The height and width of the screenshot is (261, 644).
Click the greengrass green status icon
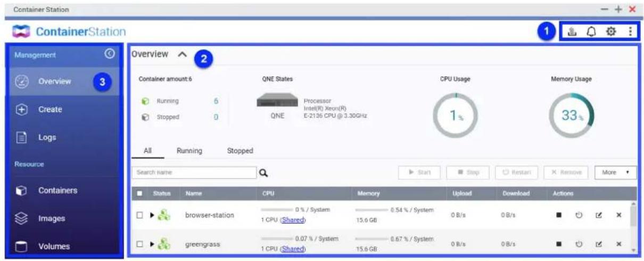pyautogui.click(x=165, y=243)
